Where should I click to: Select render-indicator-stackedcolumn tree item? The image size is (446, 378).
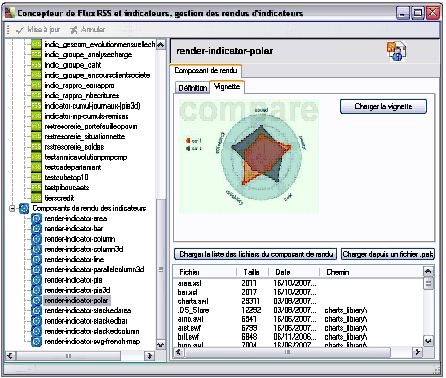point(92,331)
